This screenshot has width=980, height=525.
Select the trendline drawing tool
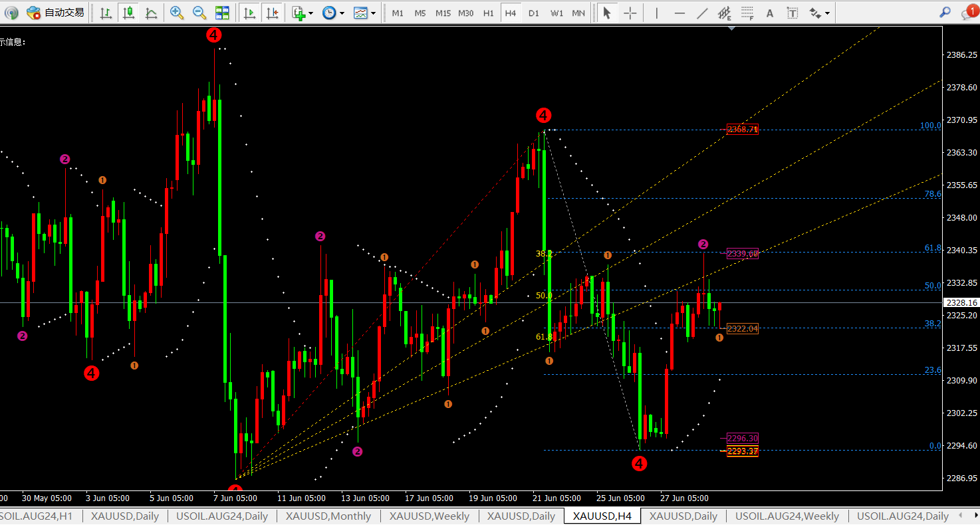[702, 13]
